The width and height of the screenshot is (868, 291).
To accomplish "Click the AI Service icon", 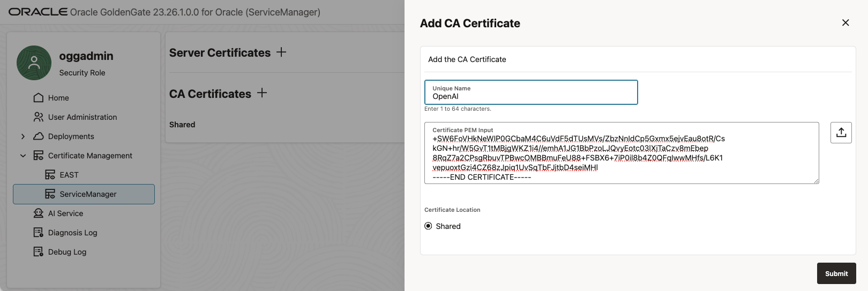I will [x=38, y=213].
